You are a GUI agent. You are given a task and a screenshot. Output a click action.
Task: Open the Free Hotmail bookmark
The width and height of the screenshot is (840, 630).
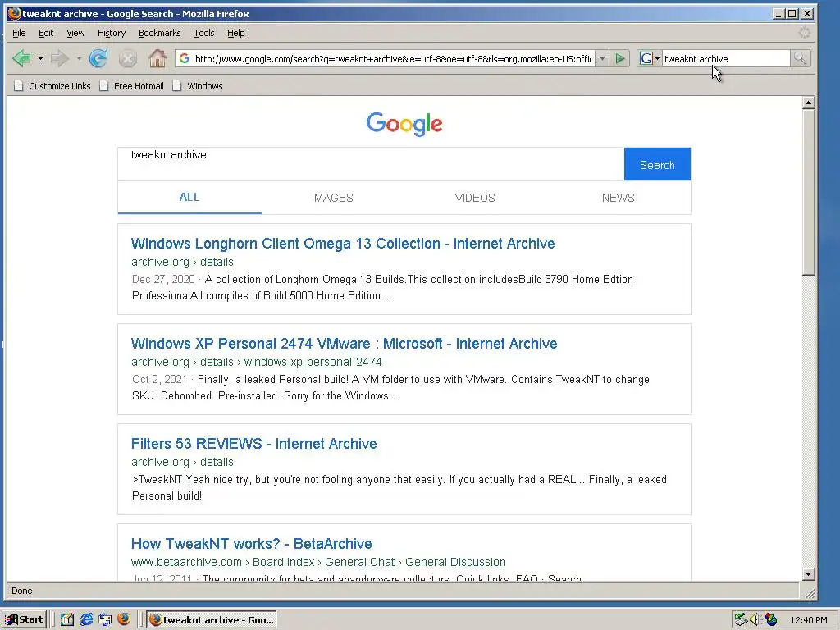point(131,86)
